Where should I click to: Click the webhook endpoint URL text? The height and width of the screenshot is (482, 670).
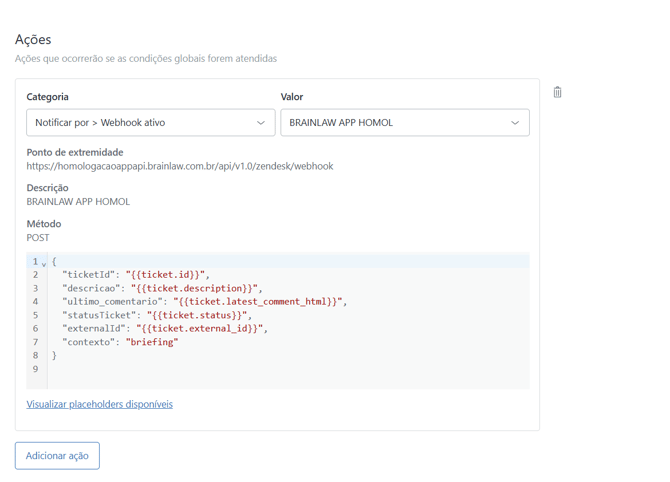click(180, 166)
